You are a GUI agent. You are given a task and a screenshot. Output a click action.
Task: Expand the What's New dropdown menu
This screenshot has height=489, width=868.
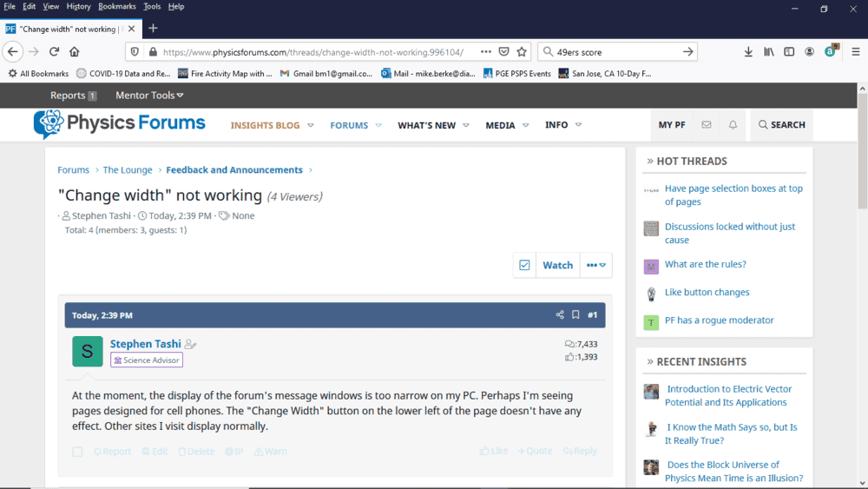tap(465, 125)
